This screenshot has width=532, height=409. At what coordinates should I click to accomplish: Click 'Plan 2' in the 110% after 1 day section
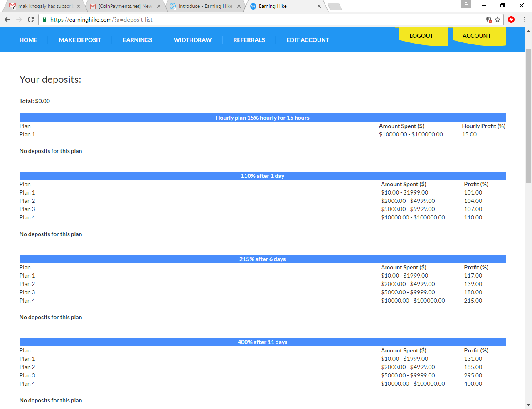click(x=27, y=201)
